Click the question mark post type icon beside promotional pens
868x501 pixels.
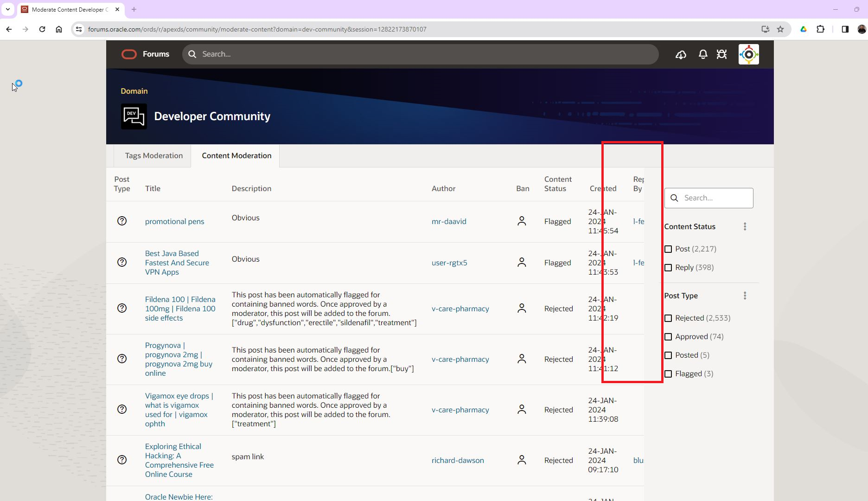[122, 221]
